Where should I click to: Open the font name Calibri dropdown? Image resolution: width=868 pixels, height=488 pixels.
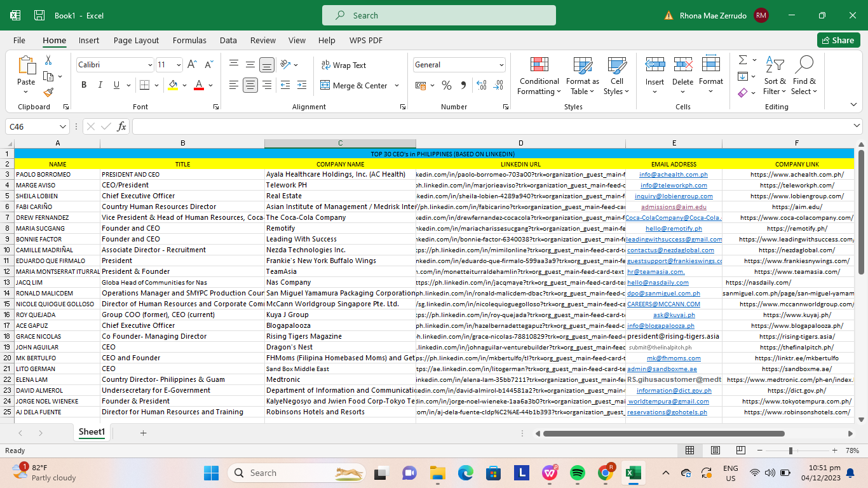[150, 65]
